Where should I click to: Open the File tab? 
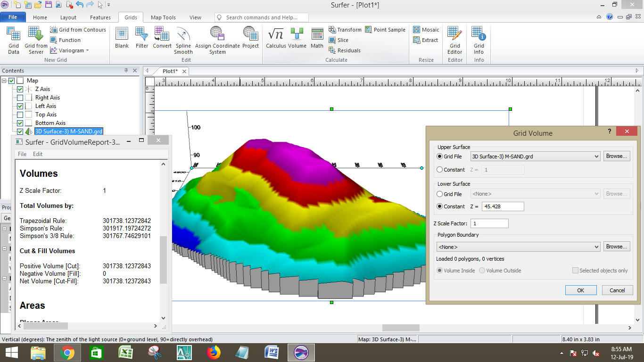click(x=13, y=17)
